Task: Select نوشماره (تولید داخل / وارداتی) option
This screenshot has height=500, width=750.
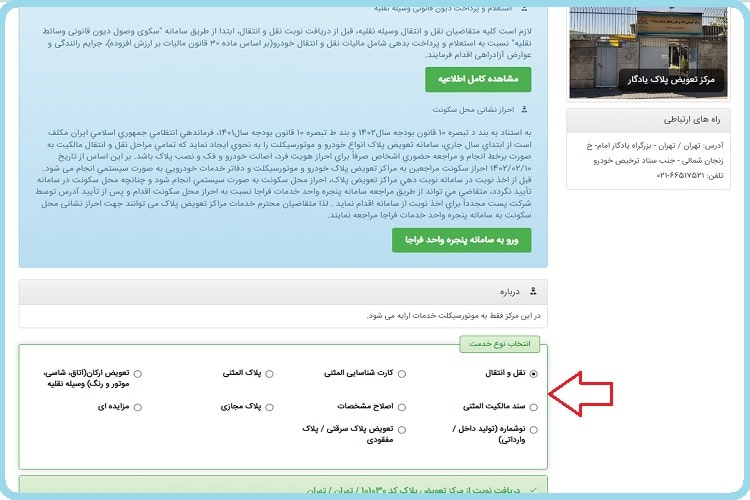Action: 533,430
